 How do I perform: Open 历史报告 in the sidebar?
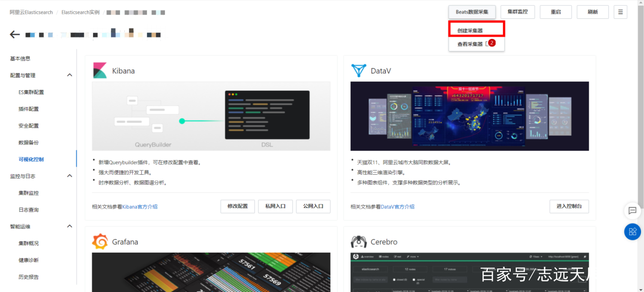(29, 277)
